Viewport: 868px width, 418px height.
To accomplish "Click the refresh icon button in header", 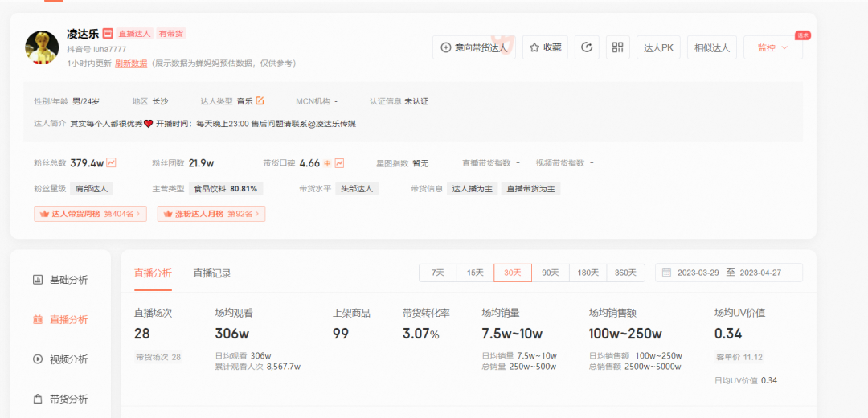I will (587, 47).
